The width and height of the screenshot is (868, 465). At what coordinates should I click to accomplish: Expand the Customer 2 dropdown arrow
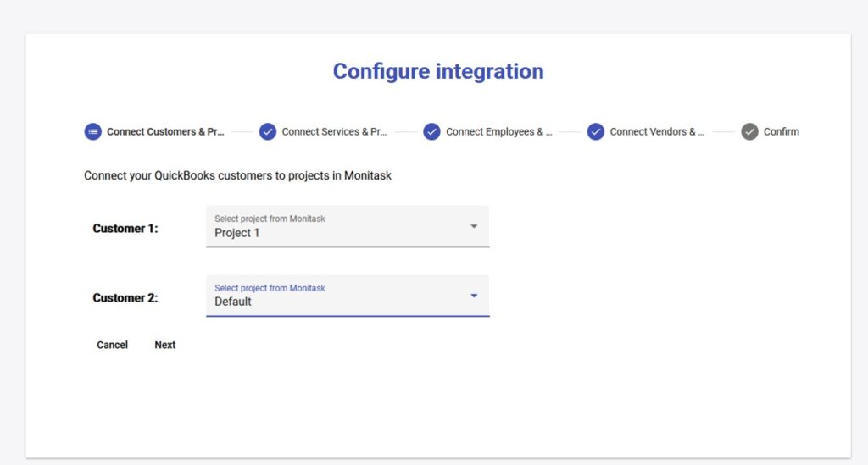tap(474, 296)
